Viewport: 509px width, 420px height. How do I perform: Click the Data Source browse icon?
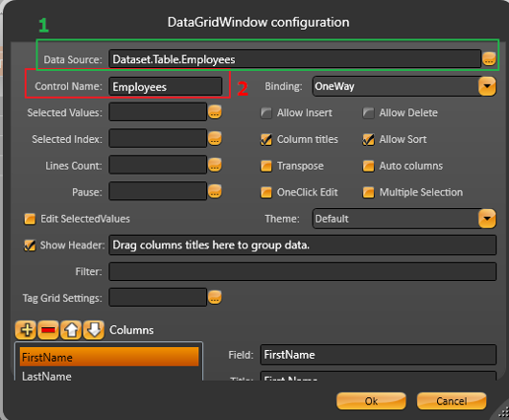tap(489, 59)
